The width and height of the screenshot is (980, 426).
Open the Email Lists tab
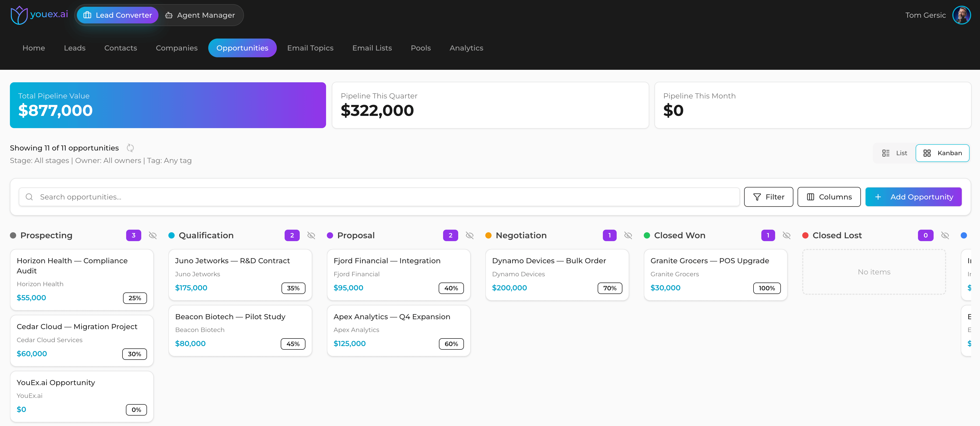coord(372,48)
